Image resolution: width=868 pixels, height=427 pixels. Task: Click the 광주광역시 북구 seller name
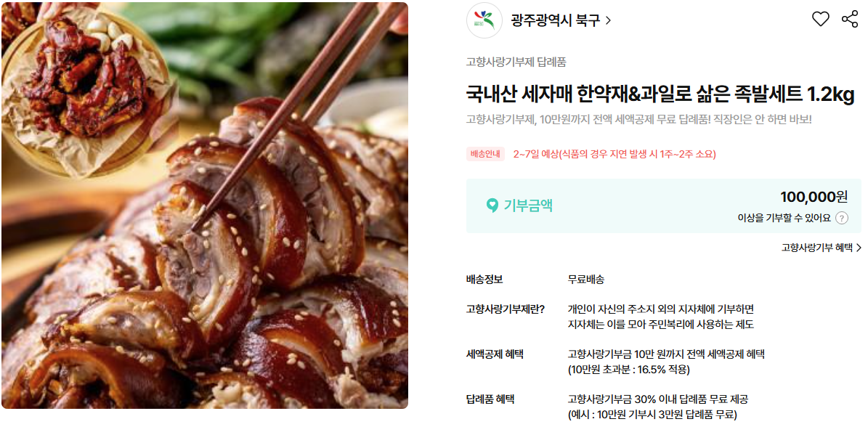tap(555, 21)
